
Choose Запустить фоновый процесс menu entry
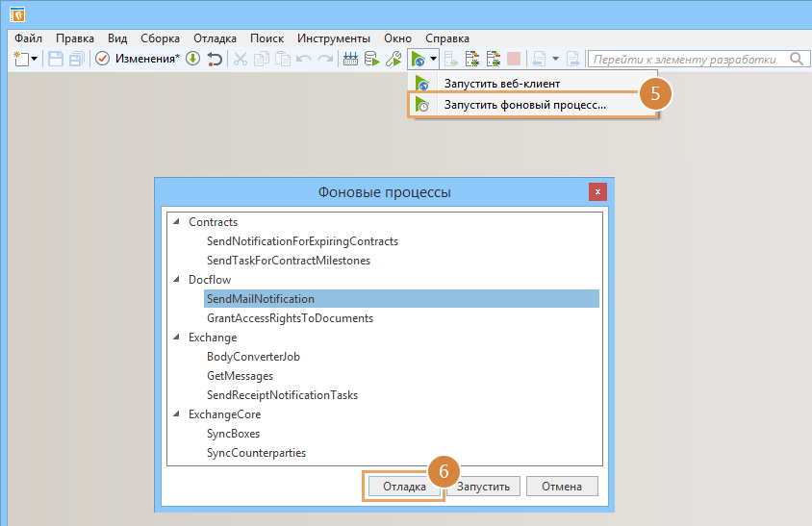[x=524, y=105]
